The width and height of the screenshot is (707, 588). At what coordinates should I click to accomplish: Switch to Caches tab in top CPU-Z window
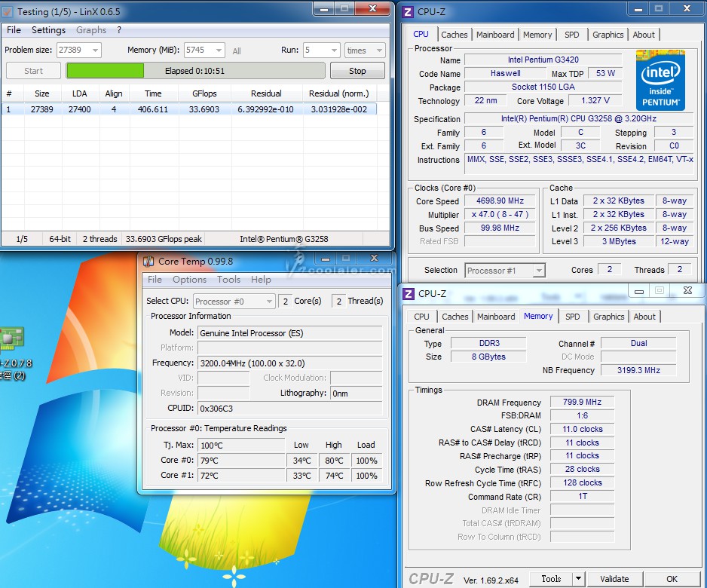pos(454,35)
